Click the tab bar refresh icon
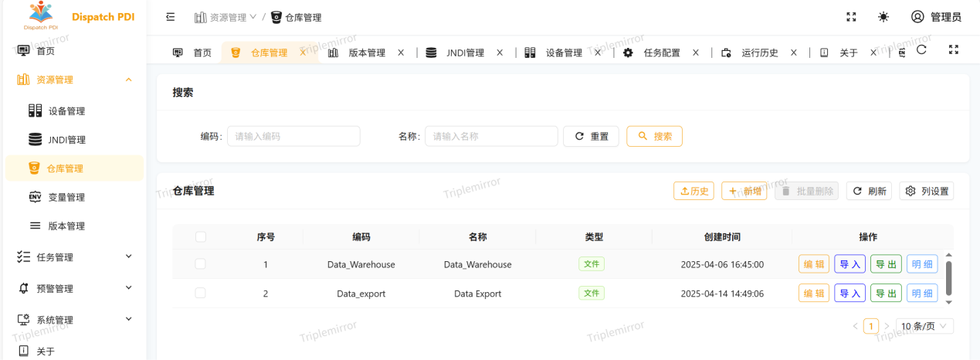980x360 pixels. pyautogui.click(x=921, y=49)
